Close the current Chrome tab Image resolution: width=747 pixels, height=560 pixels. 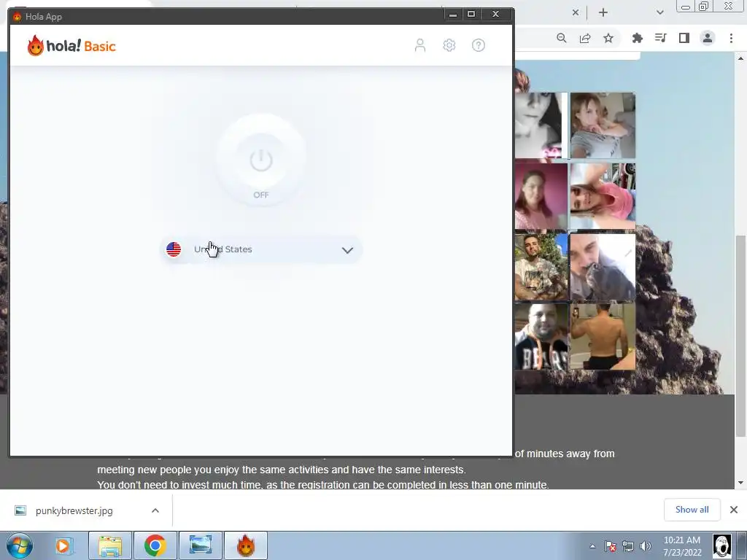click(576, 13)
